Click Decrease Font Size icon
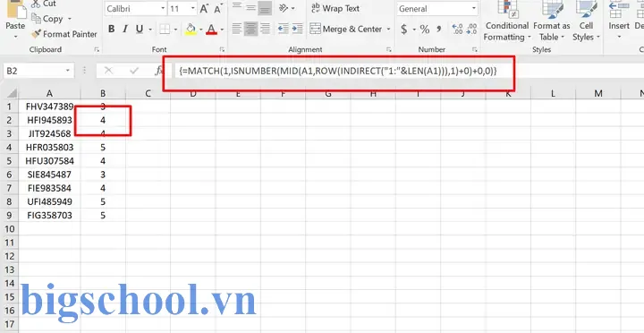 point(218,9)
